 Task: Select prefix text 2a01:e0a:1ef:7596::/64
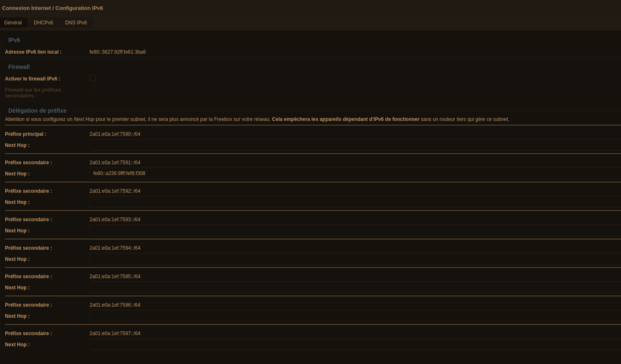coord(115,305)
